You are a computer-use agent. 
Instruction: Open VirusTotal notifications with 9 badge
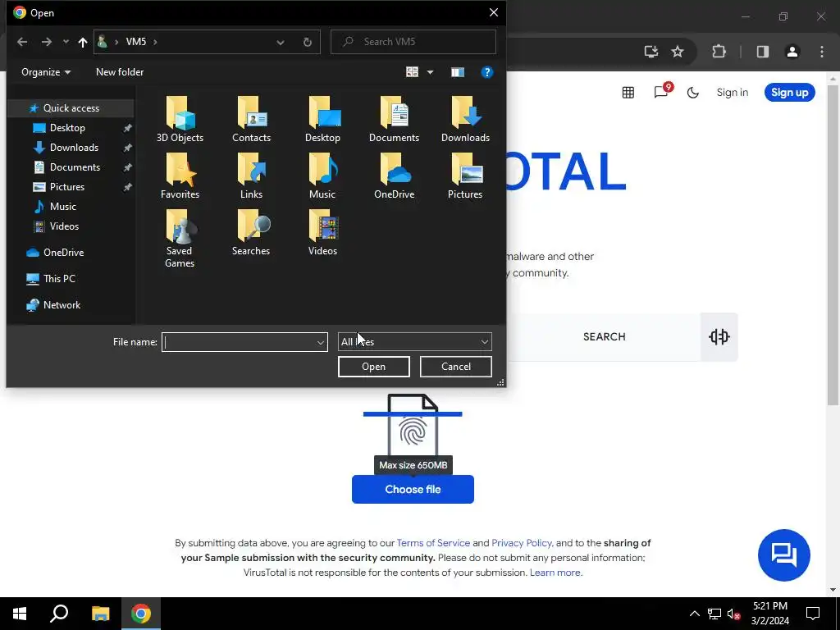[x=662, y=92]
